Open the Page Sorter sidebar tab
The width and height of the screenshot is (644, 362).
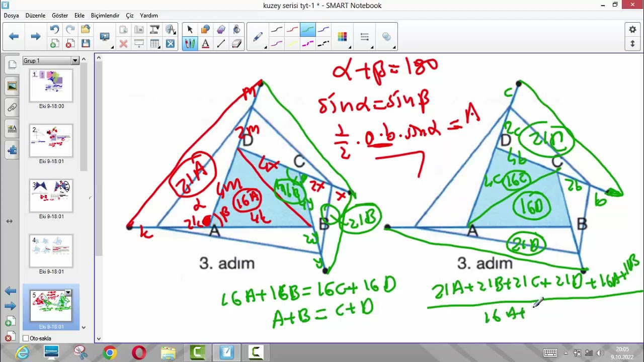[x=12, y=65]
